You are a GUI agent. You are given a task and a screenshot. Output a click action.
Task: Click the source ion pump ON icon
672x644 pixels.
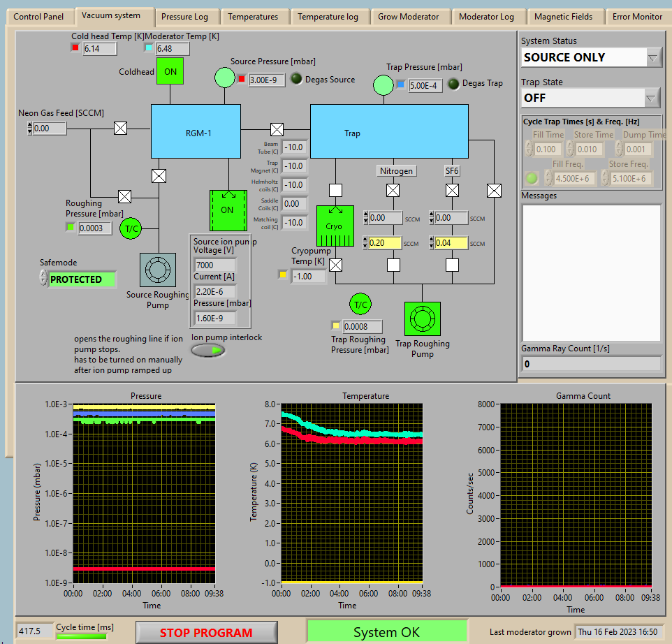[x=228, y=210]
